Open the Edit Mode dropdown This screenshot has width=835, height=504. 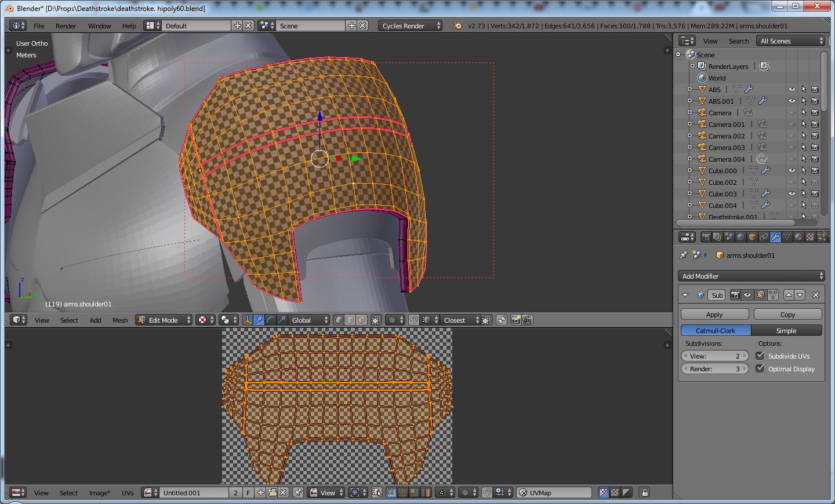tap(164, 320)
